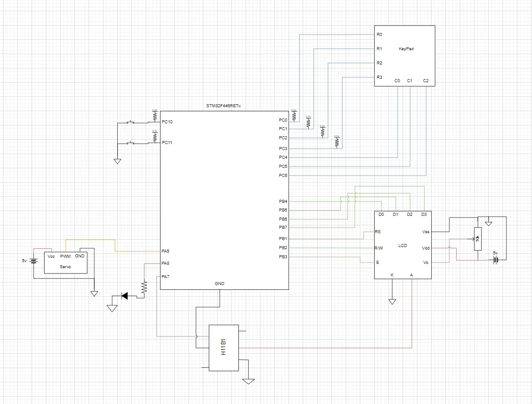The height and width of the screenshot is (404, 532).
Task: Click the R0 pin on the KeyPad
Action: (379, 34)
